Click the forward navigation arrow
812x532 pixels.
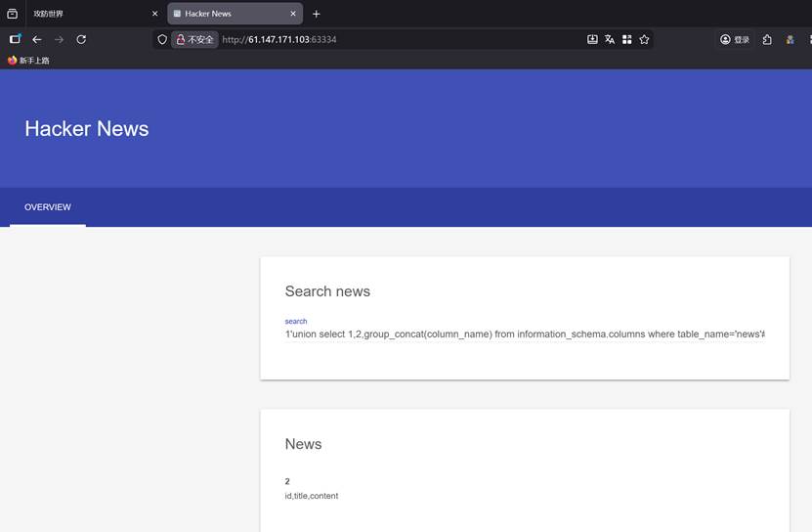click(59, 39)
